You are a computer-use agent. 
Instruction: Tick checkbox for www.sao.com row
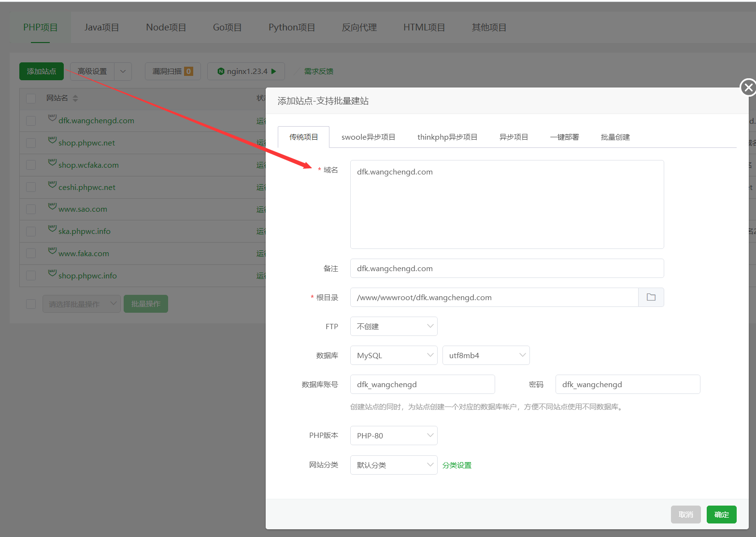tap(31, 209)
